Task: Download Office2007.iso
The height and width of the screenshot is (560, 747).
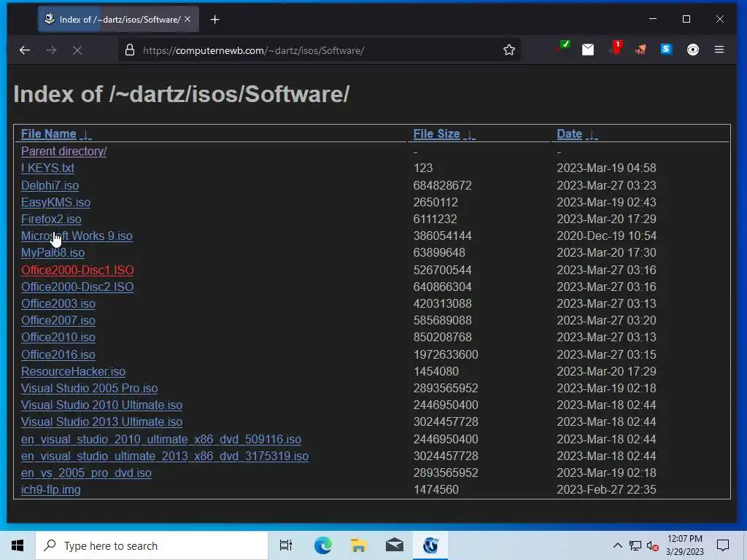Action: (x=58, y=321)
